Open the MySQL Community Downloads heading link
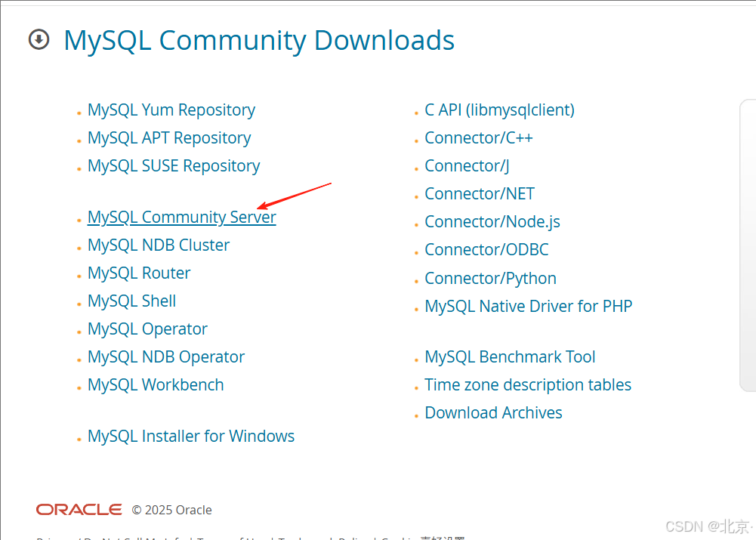 [259, 41]
